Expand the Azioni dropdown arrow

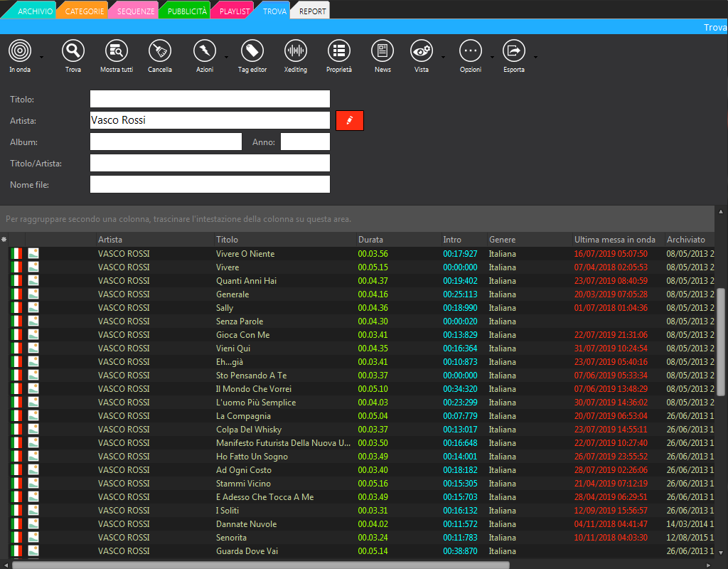tap(226, 57)
